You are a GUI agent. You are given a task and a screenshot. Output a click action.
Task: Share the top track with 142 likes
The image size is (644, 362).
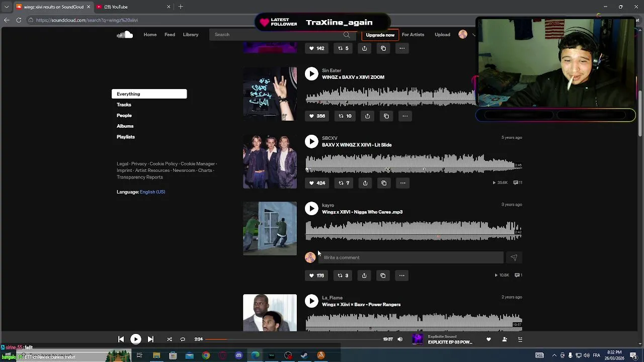[365, 48]
